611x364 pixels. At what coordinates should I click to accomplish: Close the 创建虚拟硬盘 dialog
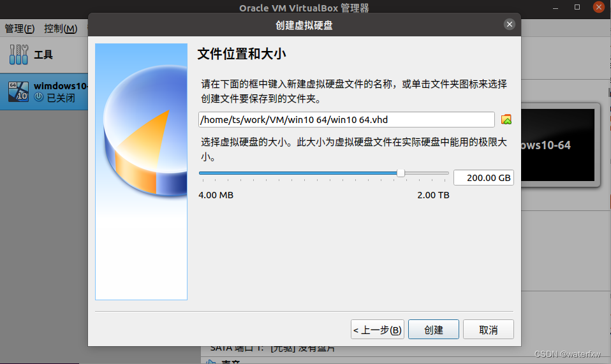(x=510, y=24)
